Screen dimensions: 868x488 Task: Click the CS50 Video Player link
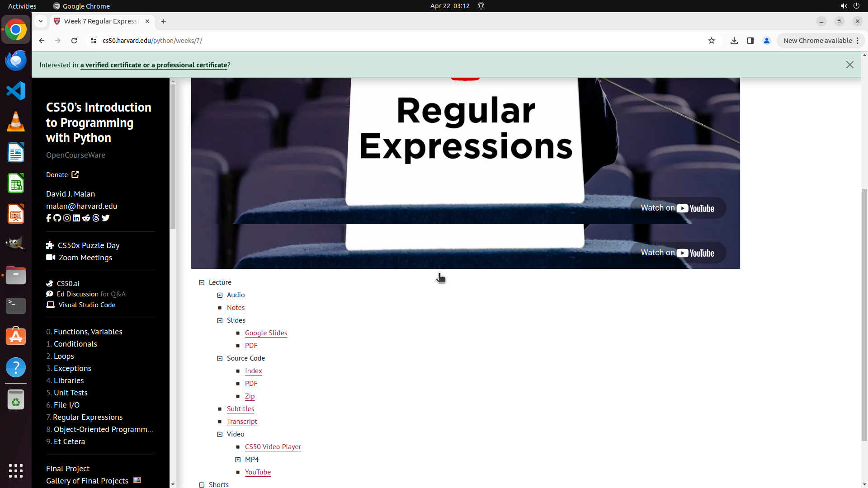[273, 447]
